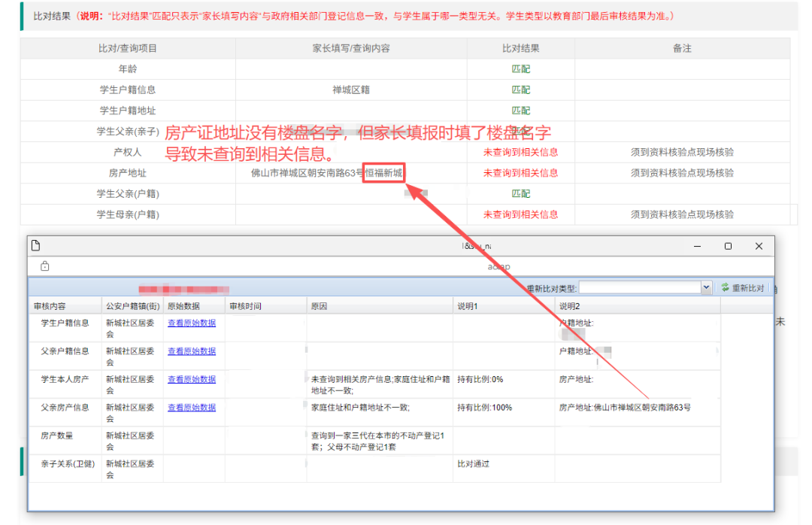Click the green refresh icon beside 重新比对
812x525 pixels.
[725, 287]
